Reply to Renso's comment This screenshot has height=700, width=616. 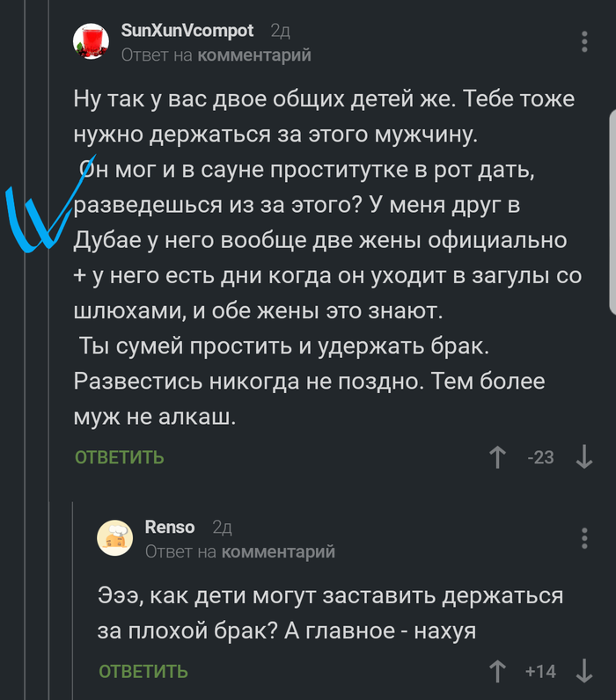click(143, 672)
